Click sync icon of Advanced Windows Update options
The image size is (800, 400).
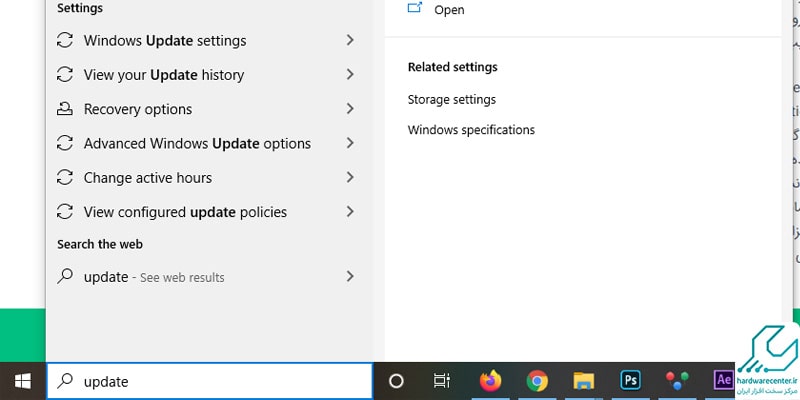point(65,143)
